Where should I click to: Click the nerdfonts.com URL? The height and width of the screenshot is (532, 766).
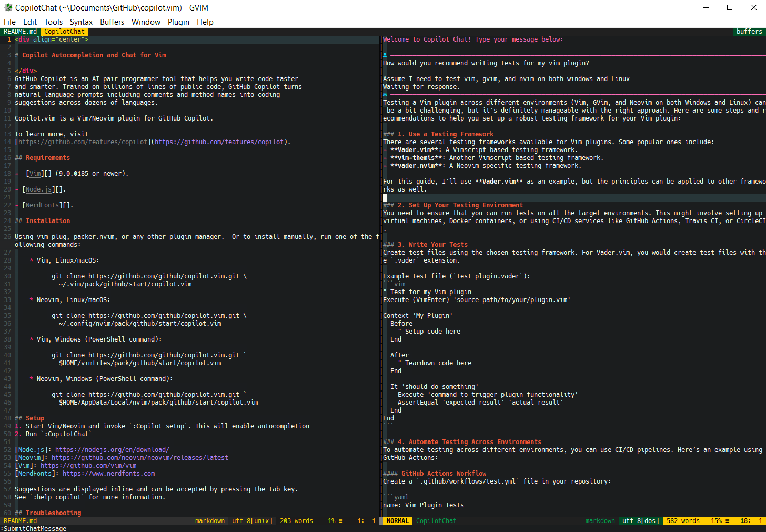[109, 474]
